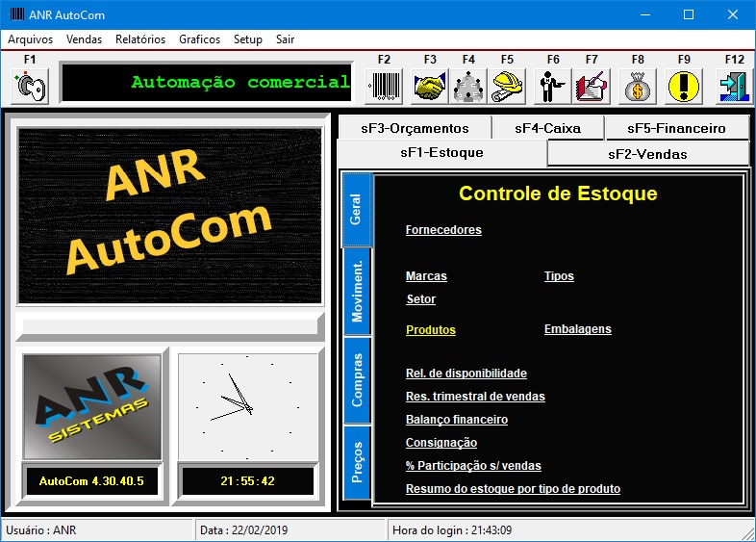The width and height of the screenshot is (756, 542).
Task: Click the ANR Sistemas logo image
Action: (92, 407)
